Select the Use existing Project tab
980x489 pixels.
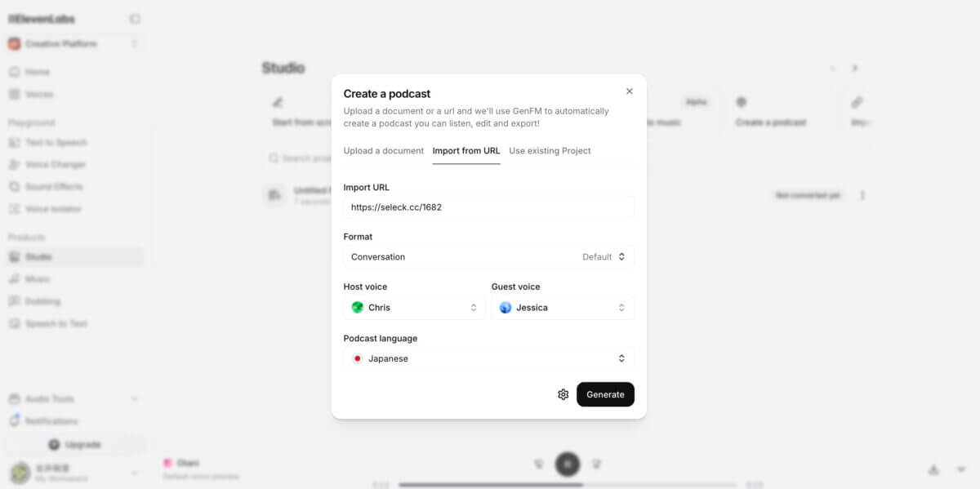550,151
